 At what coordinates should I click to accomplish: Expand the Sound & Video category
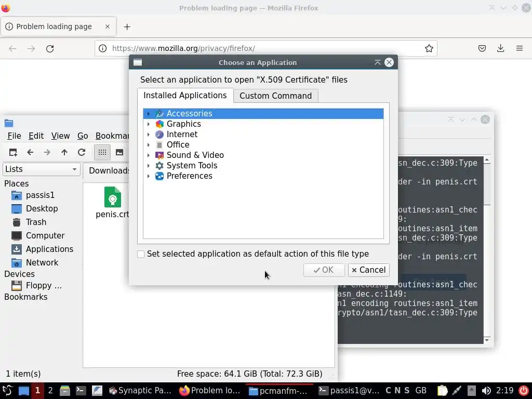tap(148, 155)
